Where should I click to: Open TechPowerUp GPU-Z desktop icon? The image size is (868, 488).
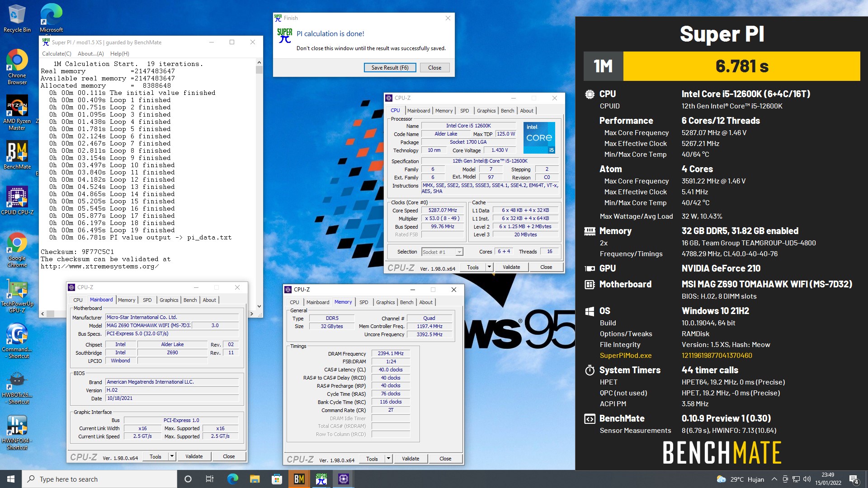click(x=17, y=296)
